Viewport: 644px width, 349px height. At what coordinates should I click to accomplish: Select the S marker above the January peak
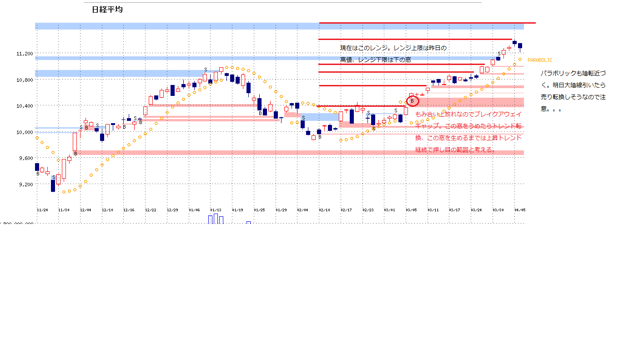click(x=206, y=70)
